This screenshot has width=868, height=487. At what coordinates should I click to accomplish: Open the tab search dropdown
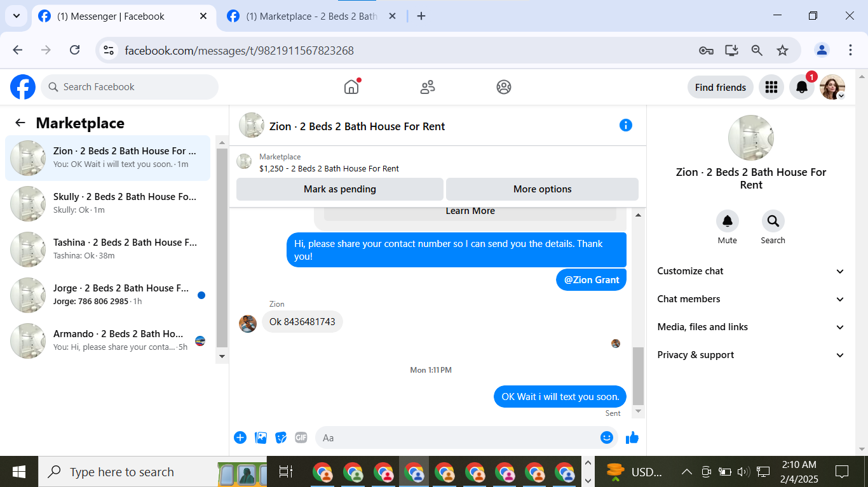pos(16,17)
